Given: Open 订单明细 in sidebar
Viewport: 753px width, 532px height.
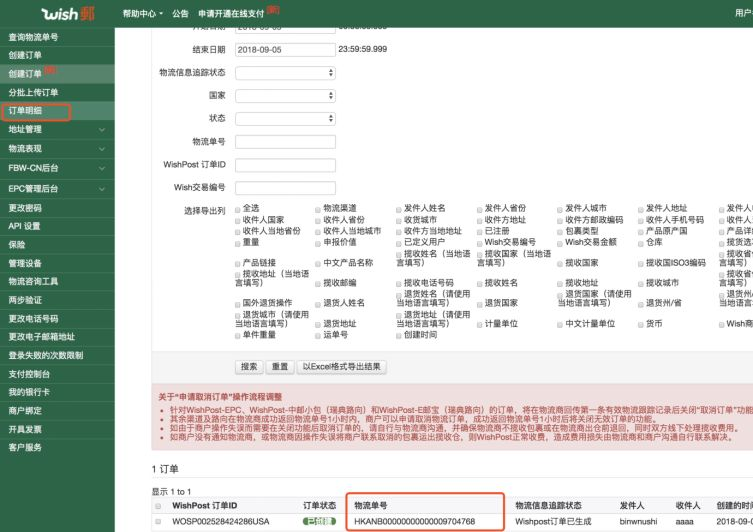Looking at the screenshot, I should 57,110.
